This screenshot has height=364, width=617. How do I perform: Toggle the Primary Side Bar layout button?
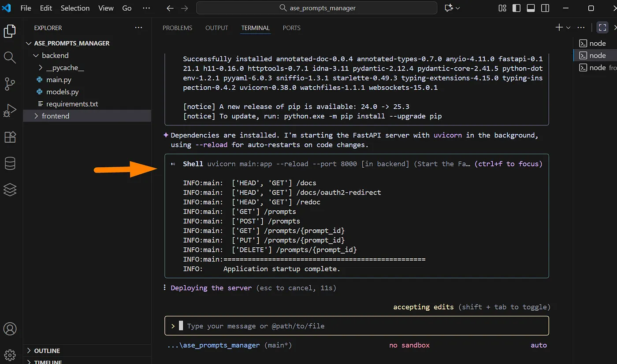[x=517, y=8]
